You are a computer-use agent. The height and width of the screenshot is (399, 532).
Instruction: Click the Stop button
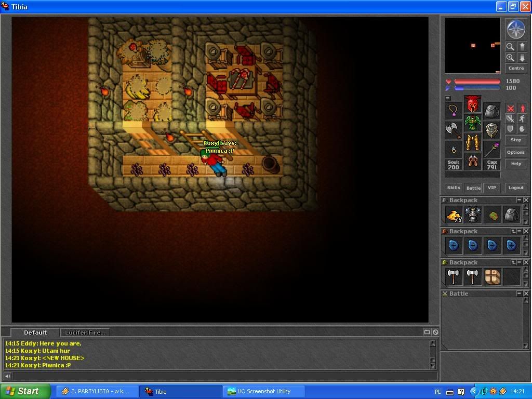tap(516, 140)
